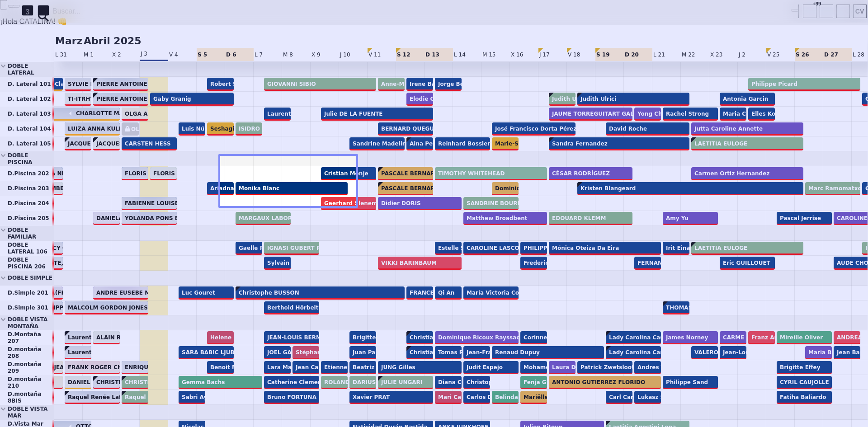
Task: Collapse the DOBLE PISCINA room group
Action: pyautogui.click(x=4, y=155)
